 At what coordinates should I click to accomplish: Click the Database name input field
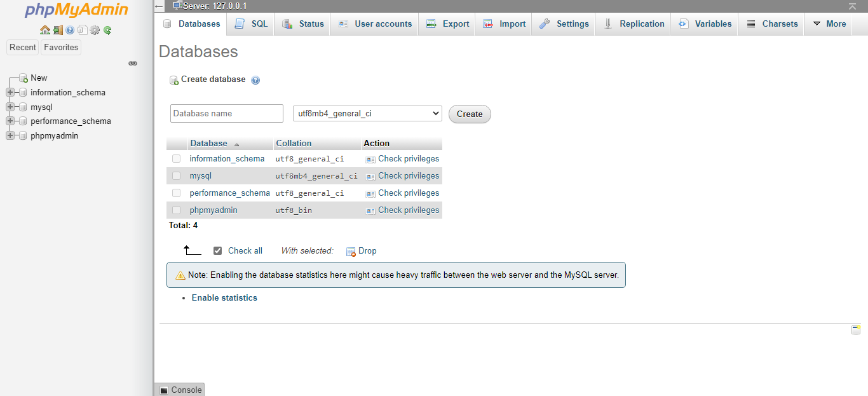227,114
